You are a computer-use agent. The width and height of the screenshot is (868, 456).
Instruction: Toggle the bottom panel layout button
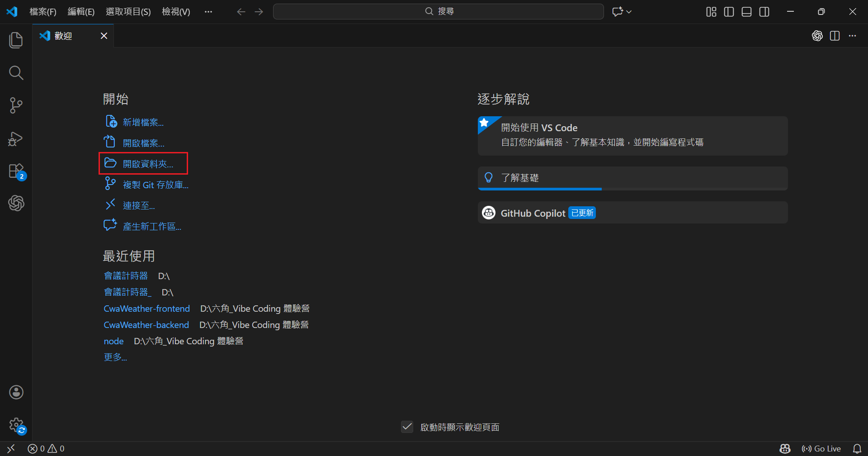coord(746,12)
